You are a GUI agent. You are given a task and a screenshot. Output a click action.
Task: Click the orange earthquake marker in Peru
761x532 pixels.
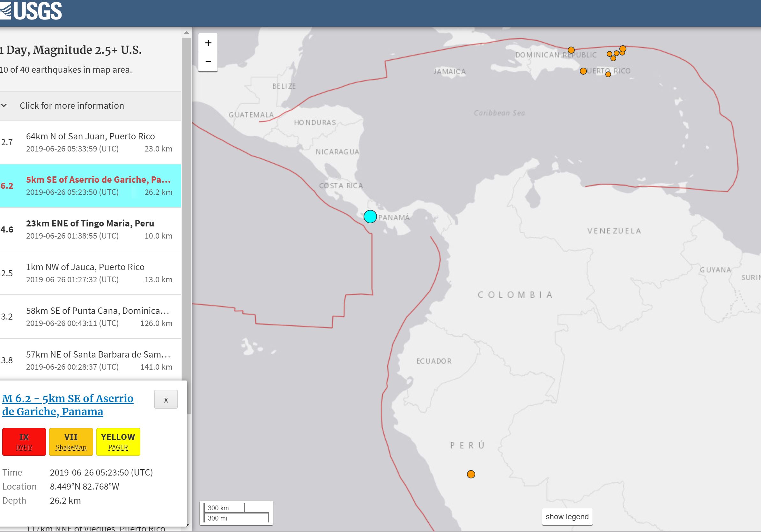[x=471, y=474]
